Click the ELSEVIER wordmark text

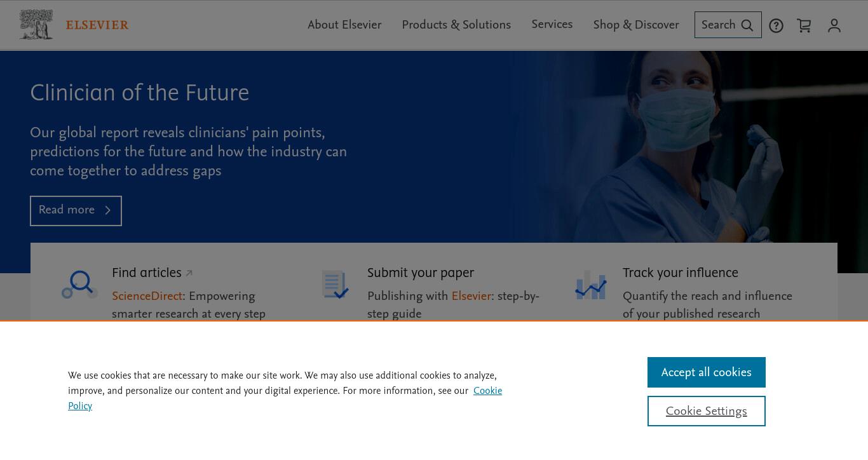[x=97, y=25]
